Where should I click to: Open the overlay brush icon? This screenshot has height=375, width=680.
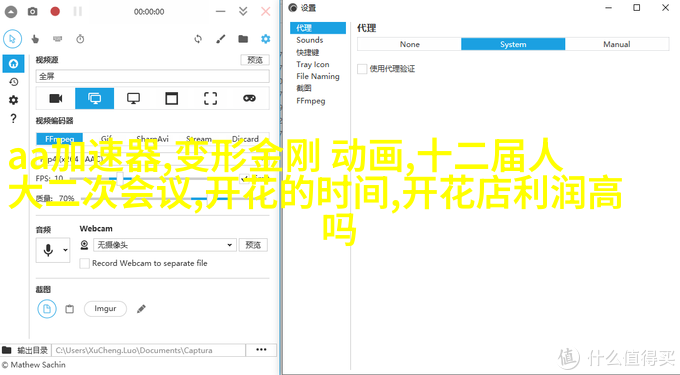221,39
